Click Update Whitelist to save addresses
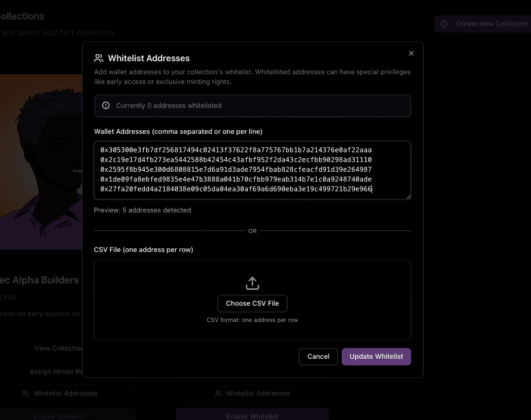 pos(376,357)
